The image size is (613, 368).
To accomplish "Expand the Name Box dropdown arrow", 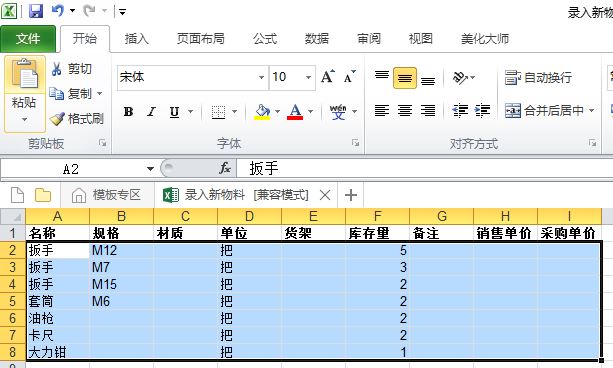I will 150,169.
